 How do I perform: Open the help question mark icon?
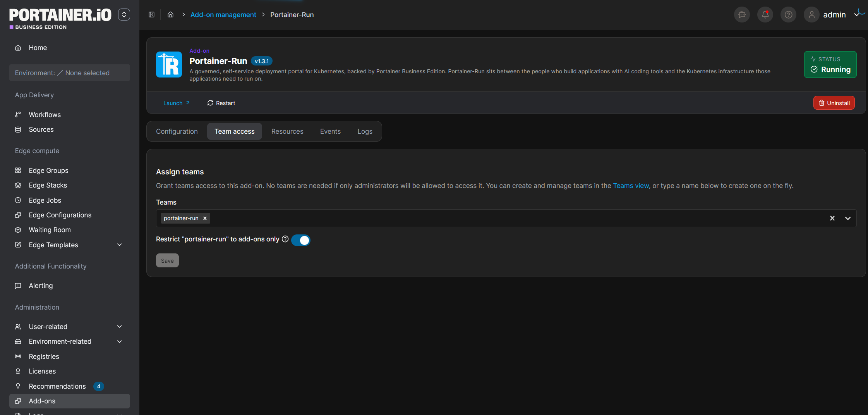pyautogui.click(x=788, y=15)
